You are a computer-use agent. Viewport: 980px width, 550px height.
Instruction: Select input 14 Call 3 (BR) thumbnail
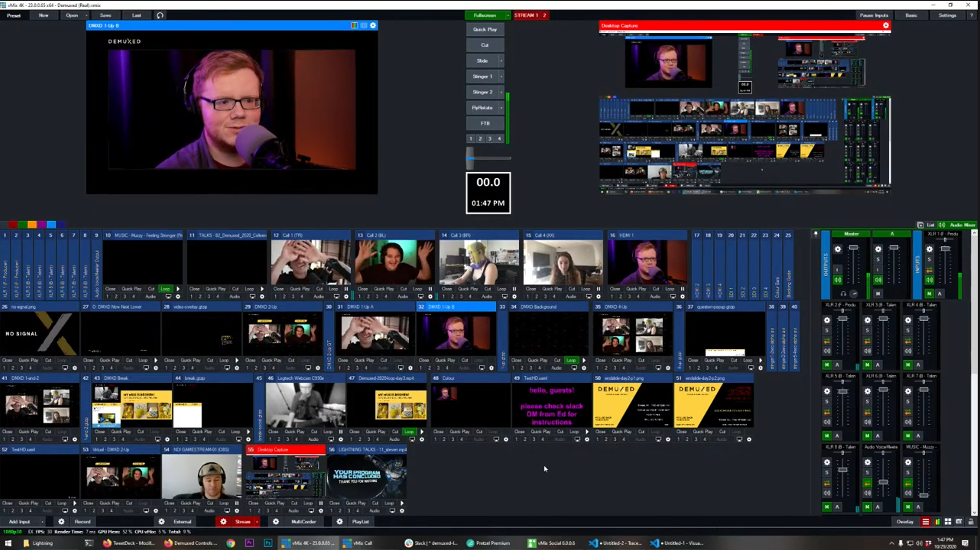(x=479, y=262)
